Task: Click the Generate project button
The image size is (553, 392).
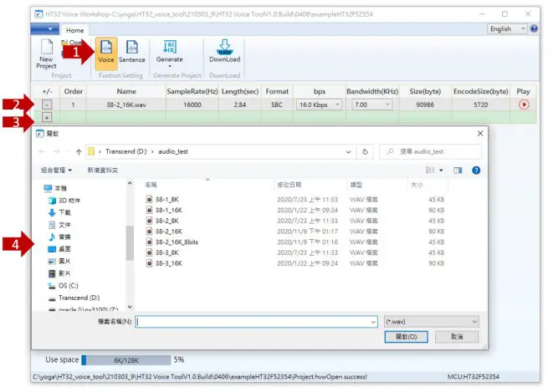Action: pyautogui.click(x=170, y=53)
